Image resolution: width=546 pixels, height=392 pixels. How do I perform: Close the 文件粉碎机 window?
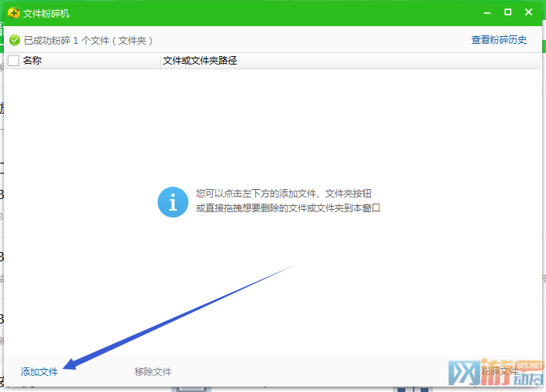pyautogui.click(x=528, y=12)
